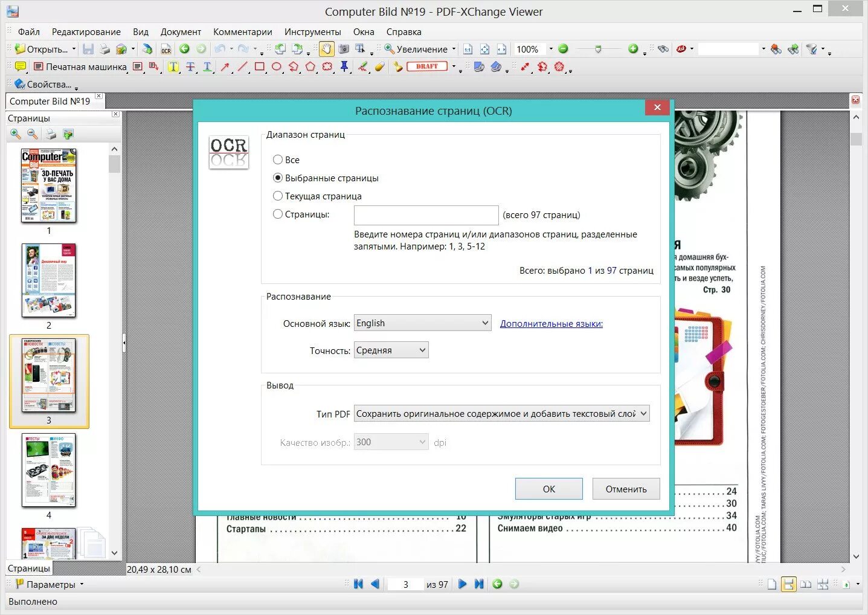Viewport: 868px width, 615px height.
Task: Click the 'Отменить' button
Action: tap(626, 489)
